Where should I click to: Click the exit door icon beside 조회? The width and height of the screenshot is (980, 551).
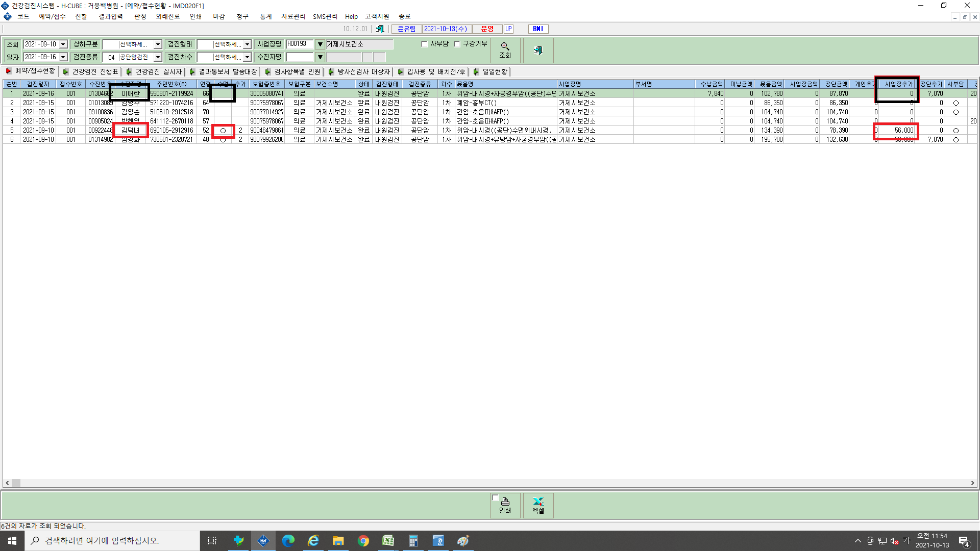(538, 50)
